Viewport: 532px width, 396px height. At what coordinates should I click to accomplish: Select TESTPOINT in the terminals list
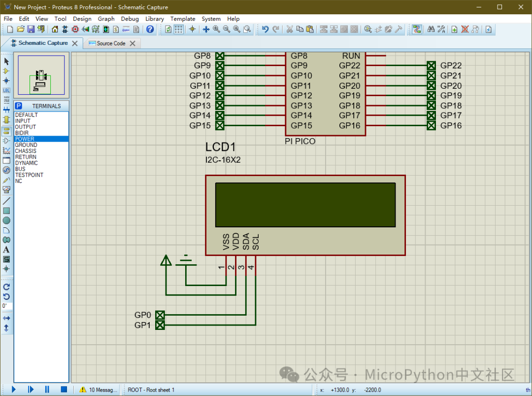coord(41,175)
